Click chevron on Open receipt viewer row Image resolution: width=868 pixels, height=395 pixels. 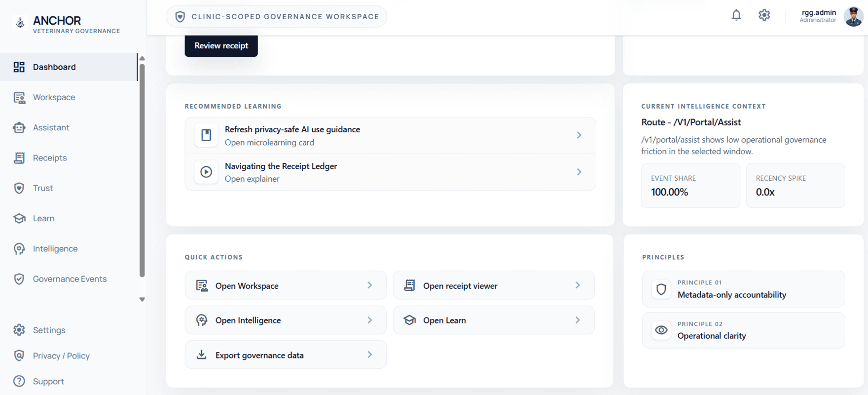point(578,285)
